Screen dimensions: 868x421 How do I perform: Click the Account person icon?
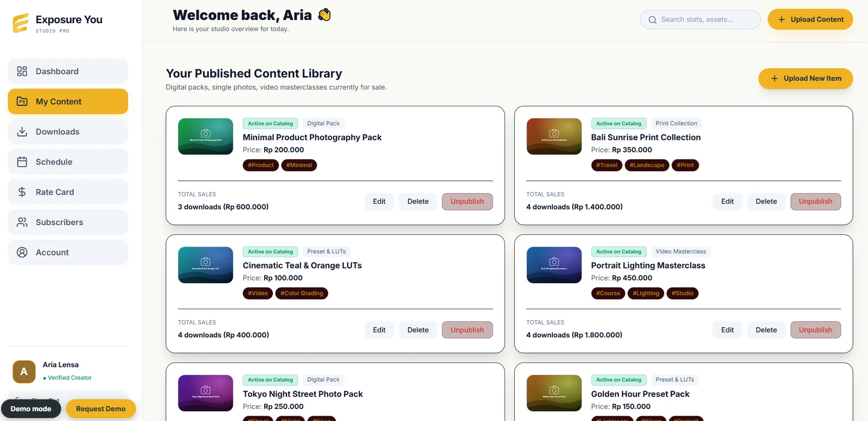click(x=22, y=252)
